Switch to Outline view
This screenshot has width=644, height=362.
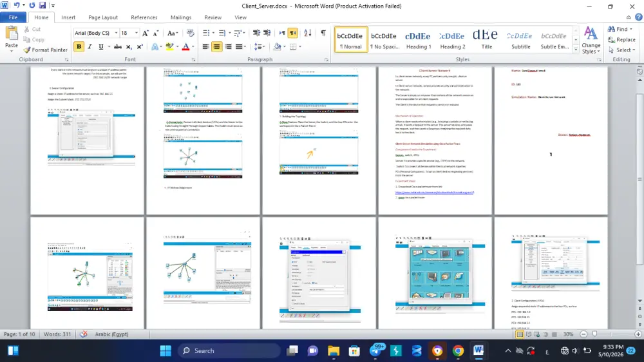point(545,334)
